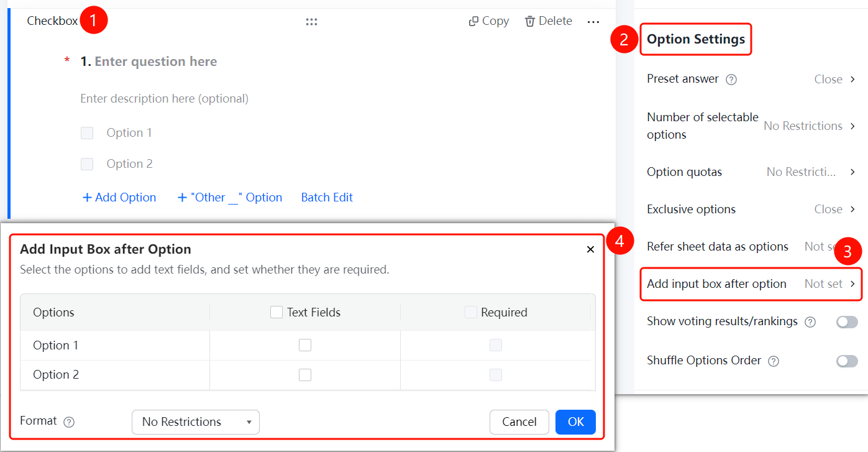Copy the checkbox question
This screenshot has width=868, height=452.
tap(489, 21)
